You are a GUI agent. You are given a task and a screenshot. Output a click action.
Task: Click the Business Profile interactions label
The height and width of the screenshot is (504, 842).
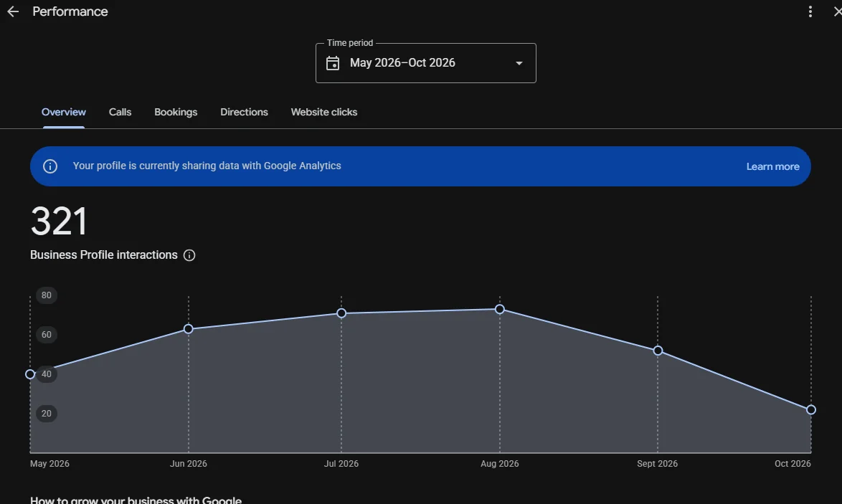(x=104, y=255)
